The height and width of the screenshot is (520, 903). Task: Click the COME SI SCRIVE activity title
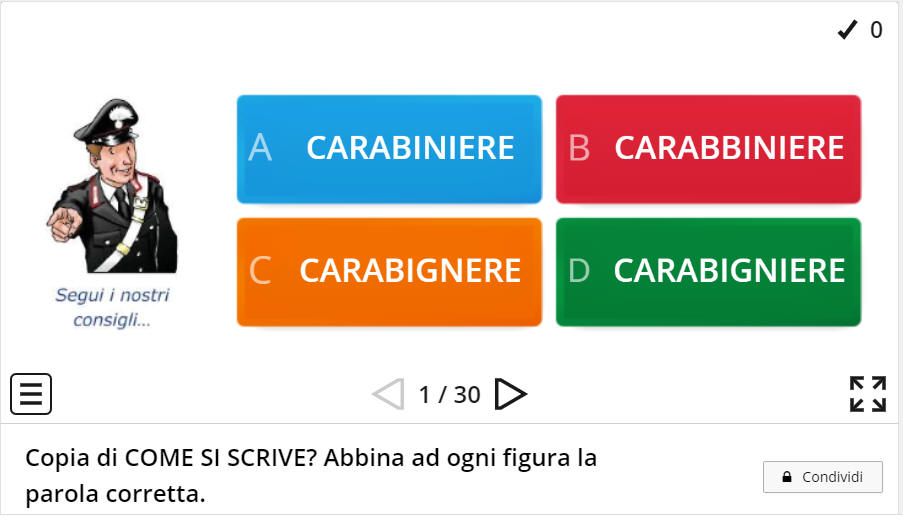(x=311, y=476)
